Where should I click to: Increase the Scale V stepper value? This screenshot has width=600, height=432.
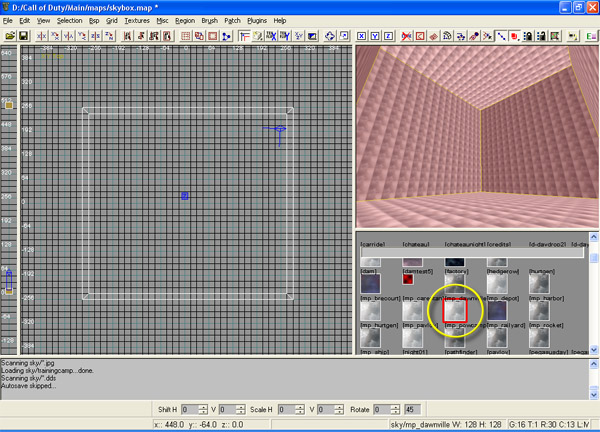click(x=339, y=407)
